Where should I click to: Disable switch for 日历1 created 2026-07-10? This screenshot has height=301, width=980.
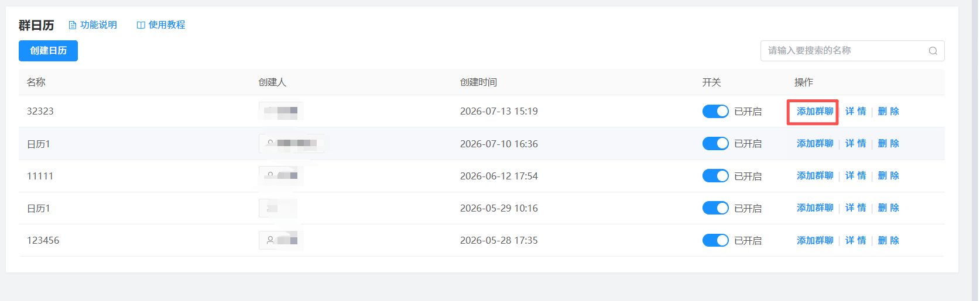coord(715,143)
